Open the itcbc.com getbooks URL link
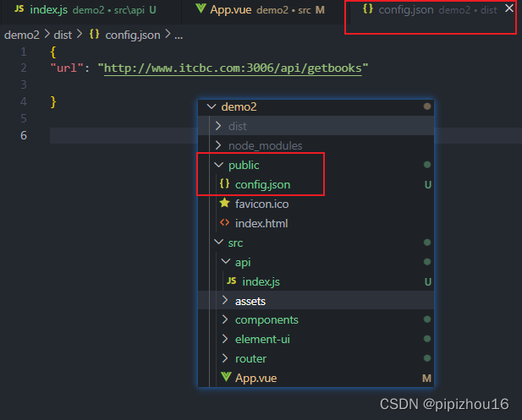 pos(236,68)
